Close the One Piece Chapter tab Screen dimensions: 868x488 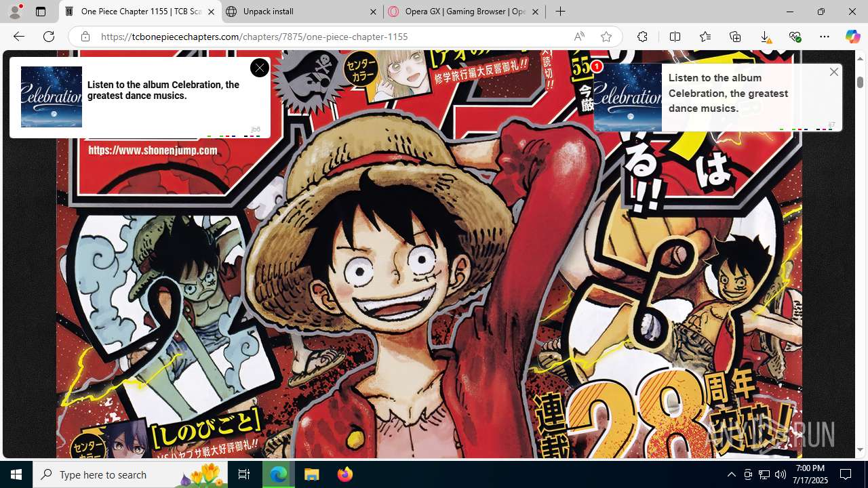click(x=211, y=12)
